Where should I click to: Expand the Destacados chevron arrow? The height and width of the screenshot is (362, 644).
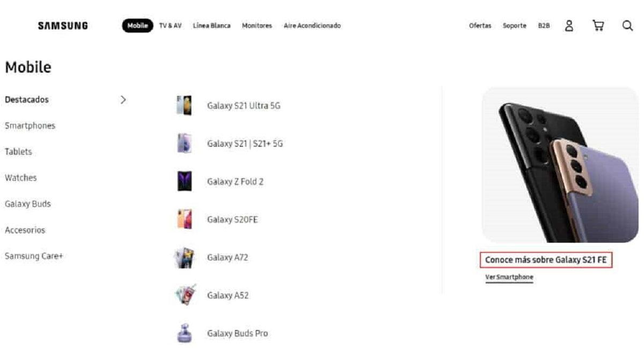123,99
